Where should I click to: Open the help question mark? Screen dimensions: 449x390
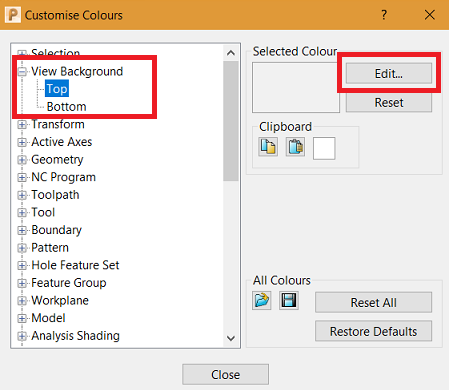pos(384,15)
